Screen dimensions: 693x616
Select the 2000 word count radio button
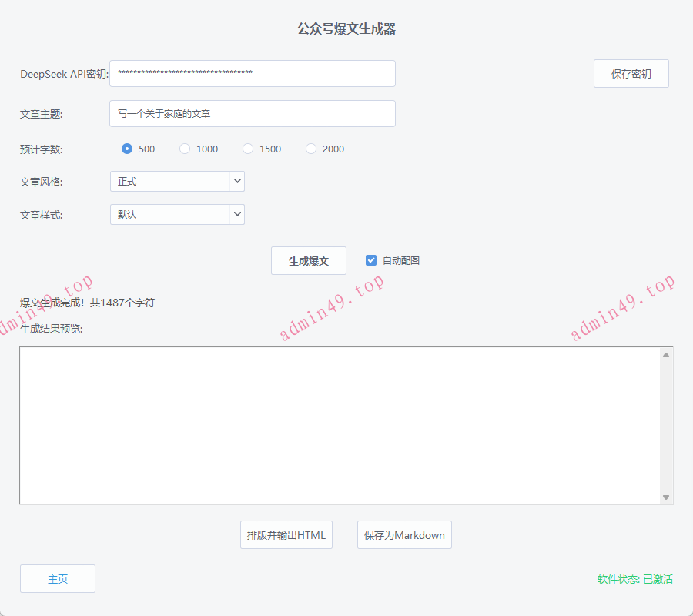point(310,149)
